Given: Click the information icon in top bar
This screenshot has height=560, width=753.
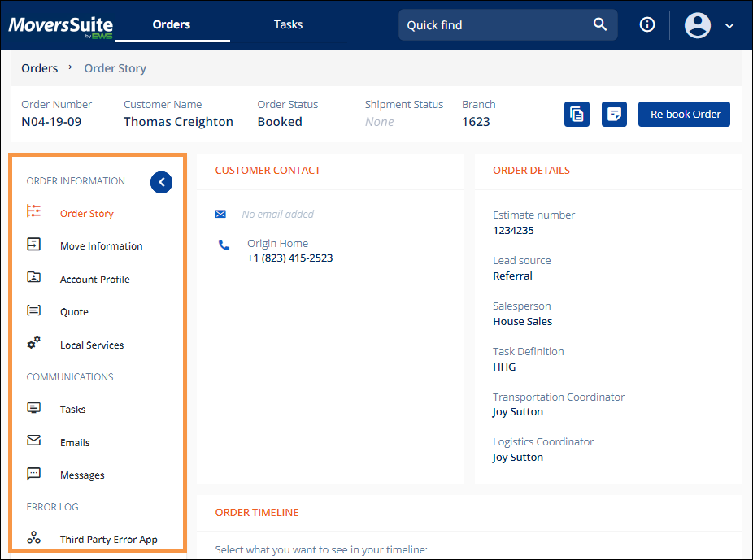Looking at the screenshot, I should click(x=646, y=24).
